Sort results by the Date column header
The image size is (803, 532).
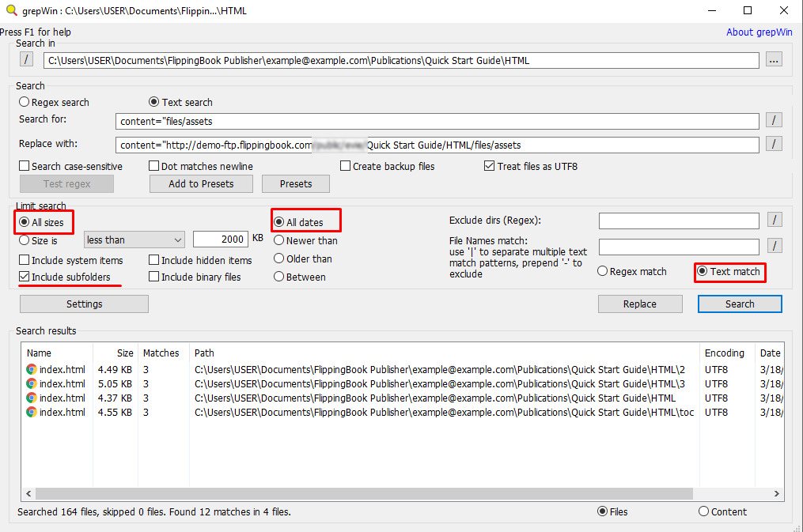(x=770, y=353)
